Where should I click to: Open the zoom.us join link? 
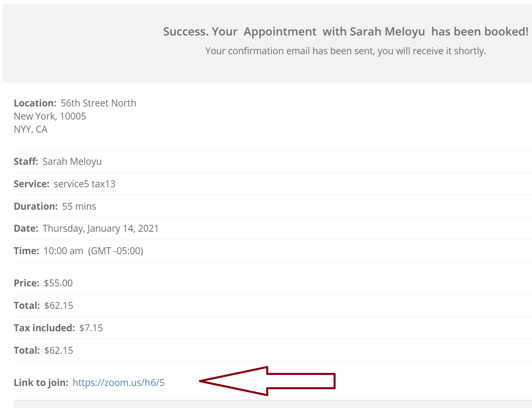click(118, 383)
